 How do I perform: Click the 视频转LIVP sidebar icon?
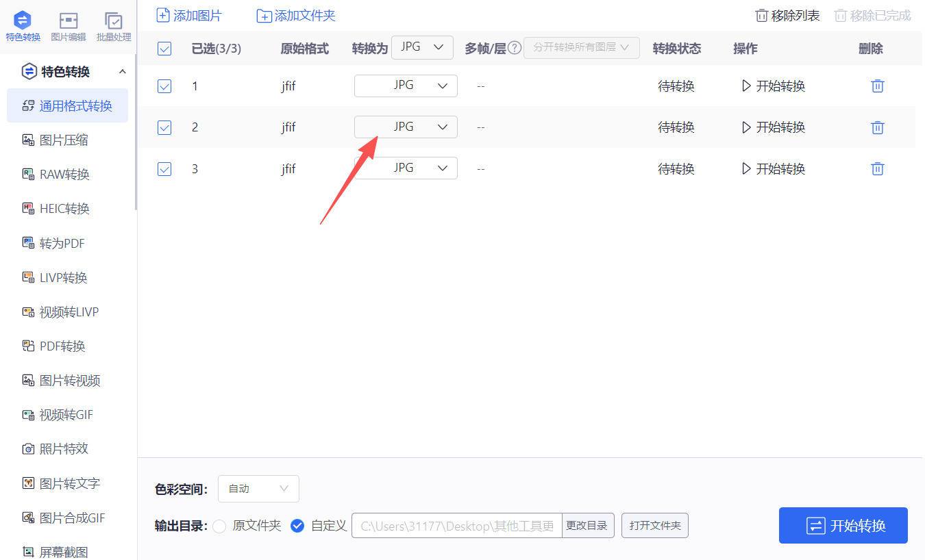(x=28, y=312)
